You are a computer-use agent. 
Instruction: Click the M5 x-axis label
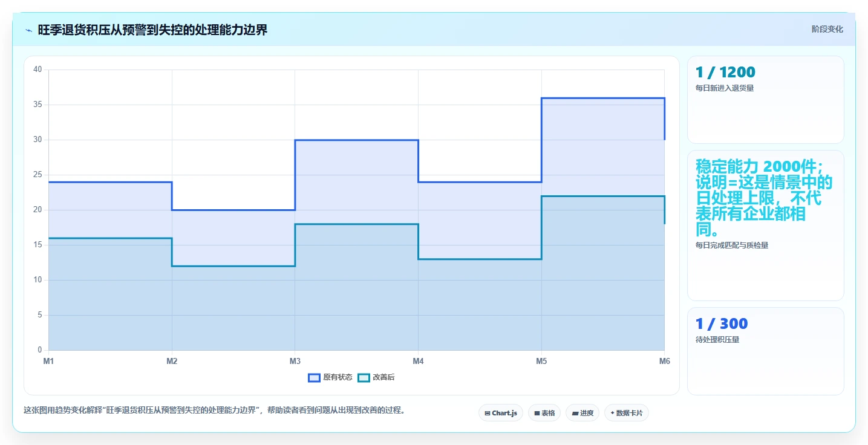point(541,362)
